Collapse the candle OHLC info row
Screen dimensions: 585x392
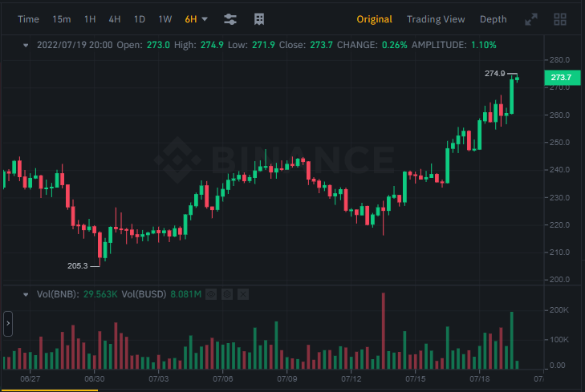(x=26, y=45)
